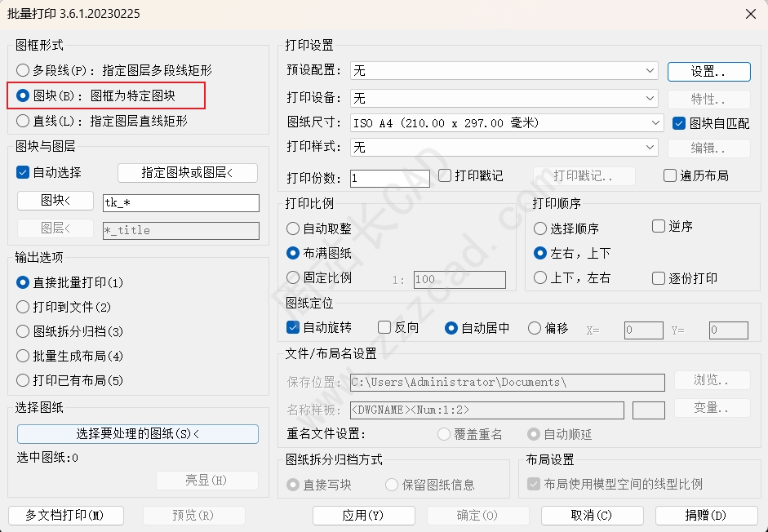Select 多段线(P) frame type radio button
The height and width of the screenshot is (532, 768).
pyautogui.click(x=23, y=71)
